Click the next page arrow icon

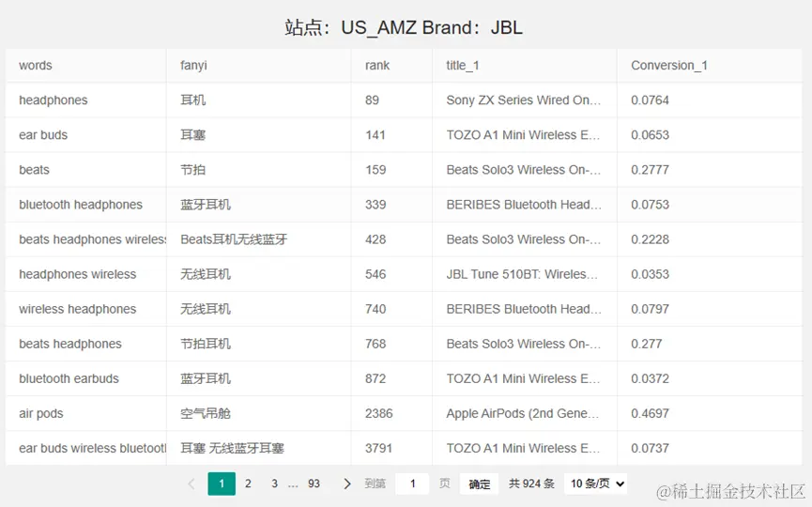[347, 484]
